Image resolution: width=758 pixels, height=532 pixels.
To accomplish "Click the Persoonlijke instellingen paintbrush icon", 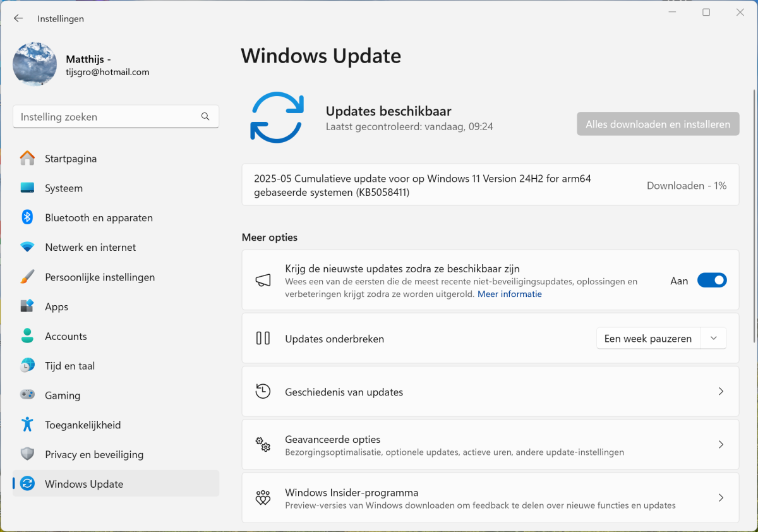I will (27, 277).
